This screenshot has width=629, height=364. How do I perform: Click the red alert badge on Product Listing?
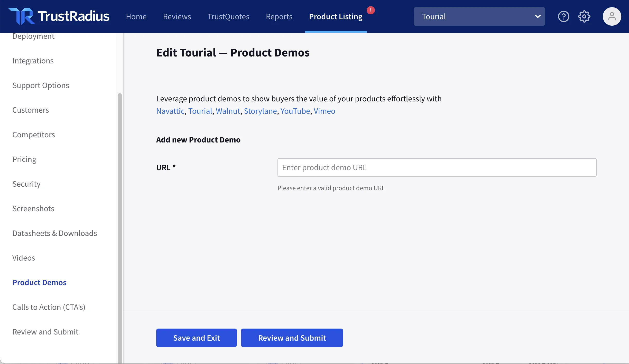pos(371,10)
